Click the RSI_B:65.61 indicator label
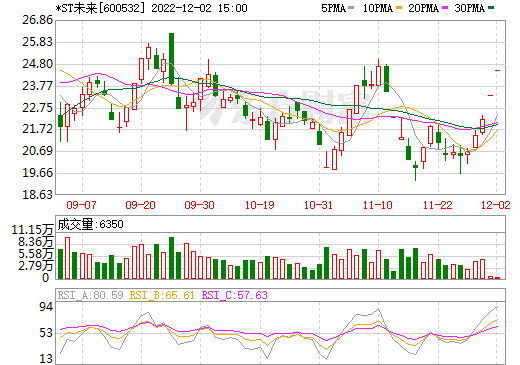The height and width of the screenshot is (365, 520). click(162, 295)
